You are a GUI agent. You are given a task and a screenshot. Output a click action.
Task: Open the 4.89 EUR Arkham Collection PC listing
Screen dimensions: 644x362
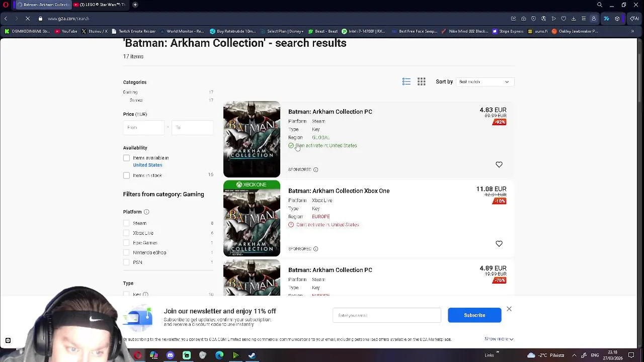pos(330,270)
